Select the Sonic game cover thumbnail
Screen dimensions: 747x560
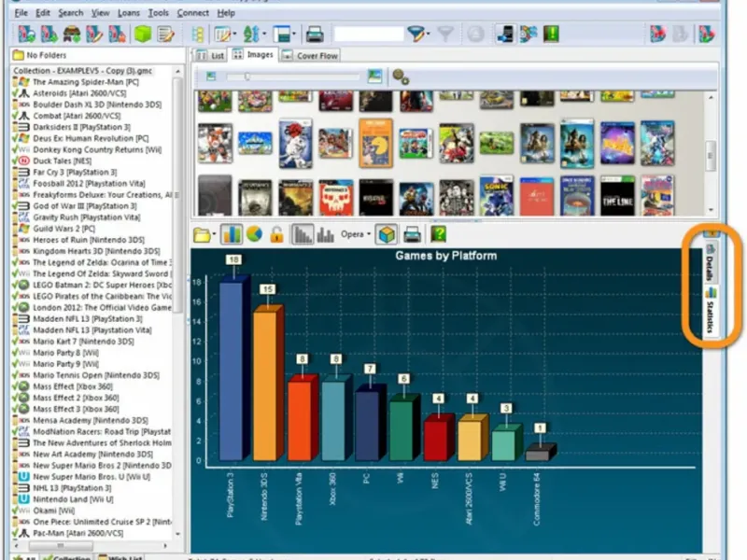pos(496,196)
